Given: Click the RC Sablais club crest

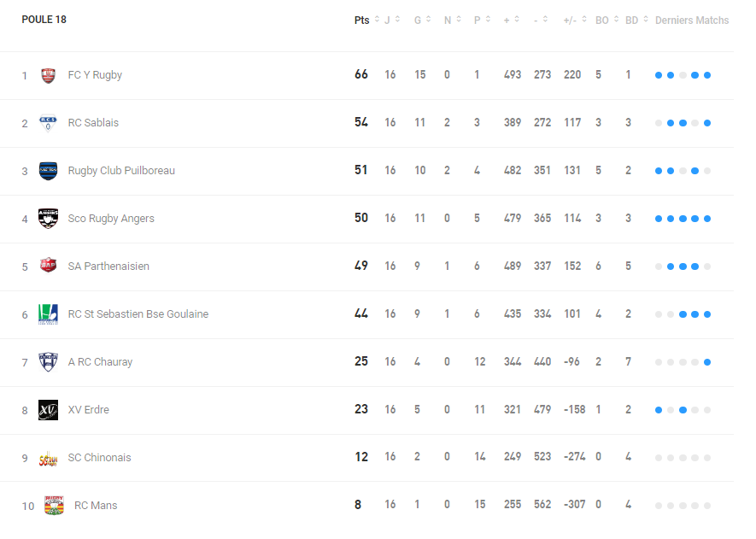Looking at the screenshot, I should [x=48, y=123].
